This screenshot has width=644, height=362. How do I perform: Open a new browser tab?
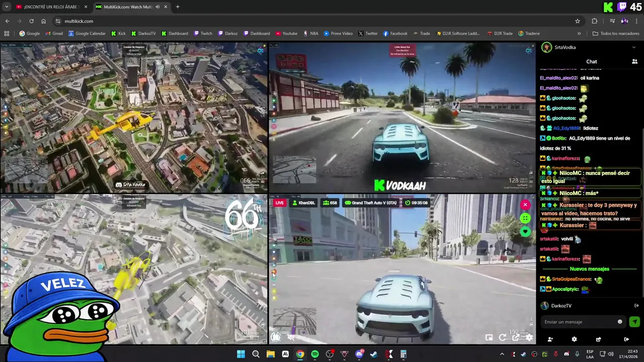point(178,7)
